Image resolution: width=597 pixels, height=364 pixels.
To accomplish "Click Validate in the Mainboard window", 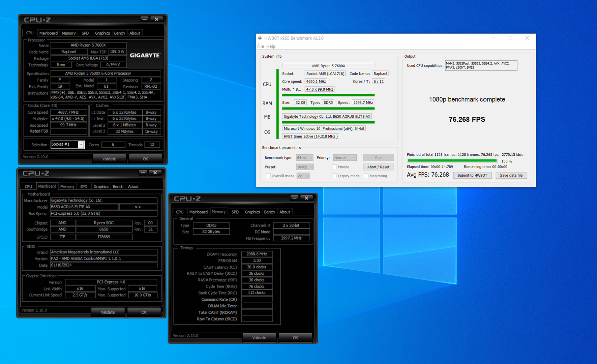I will [108, 312].
